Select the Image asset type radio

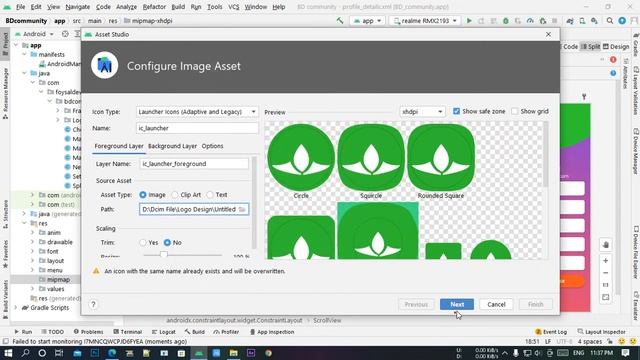click(x=142, y=195)
